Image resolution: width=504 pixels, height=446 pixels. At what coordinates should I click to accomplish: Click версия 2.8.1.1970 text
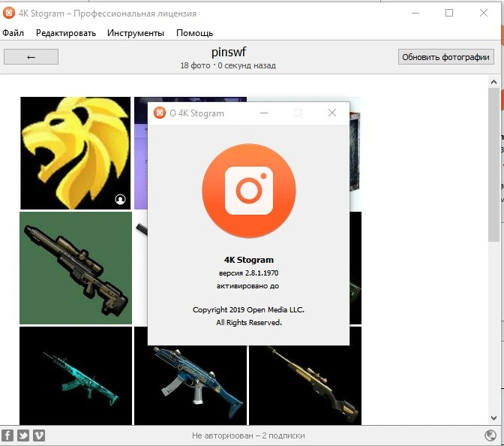click(x=248, y=273)
